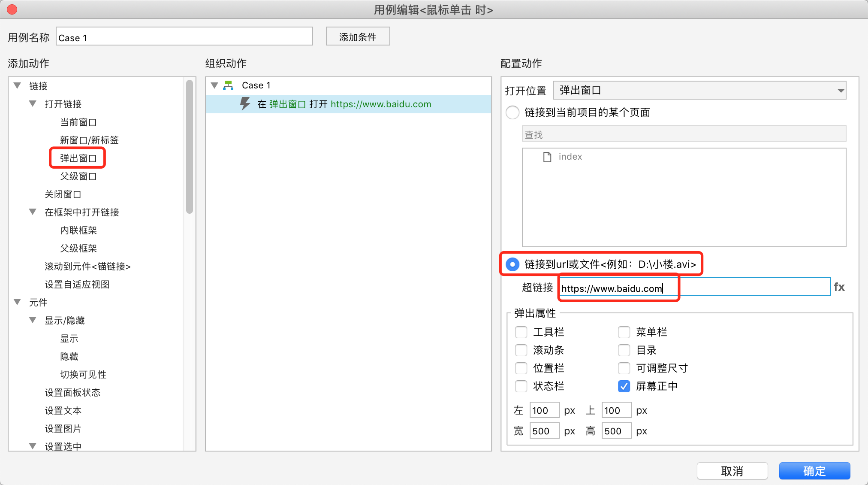Select 新窗口/新标签 action item
The height and width of the screenshot is (485, 868).
(x=89, y=140)
